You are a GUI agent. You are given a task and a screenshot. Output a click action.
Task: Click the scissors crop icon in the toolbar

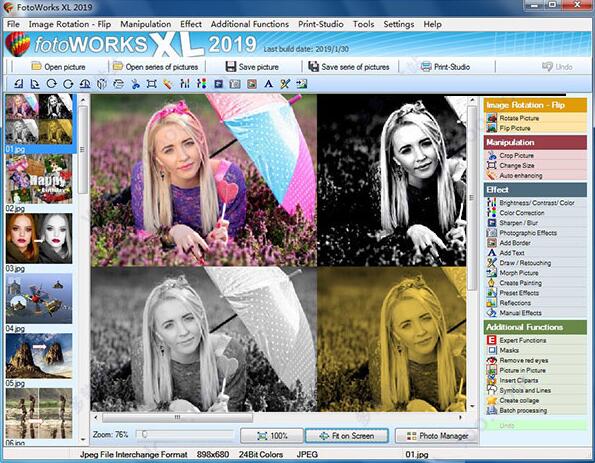click(135, 83)
